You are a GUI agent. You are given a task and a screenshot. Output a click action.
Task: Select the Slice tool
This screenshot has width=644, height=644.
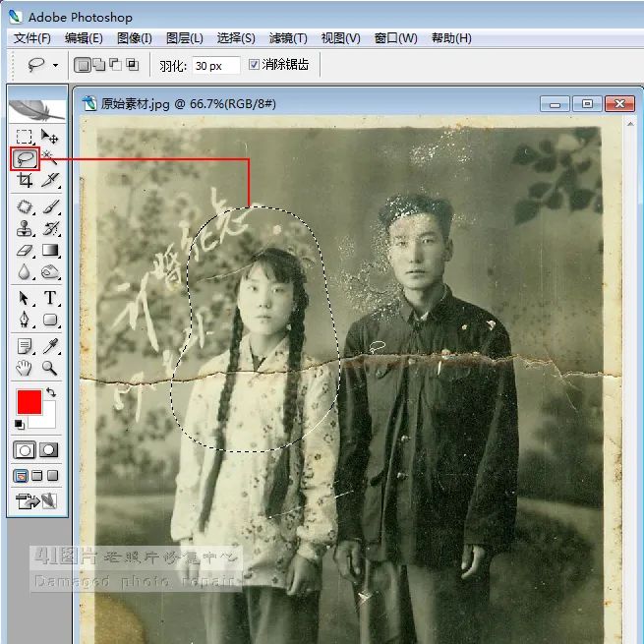click(x=50, y=180)
